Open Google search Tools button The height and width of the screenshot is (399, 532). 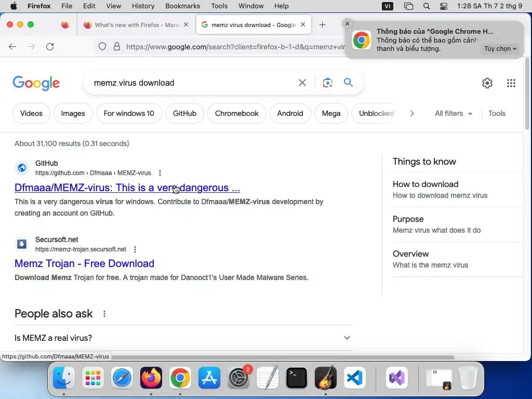click(497, 113)
